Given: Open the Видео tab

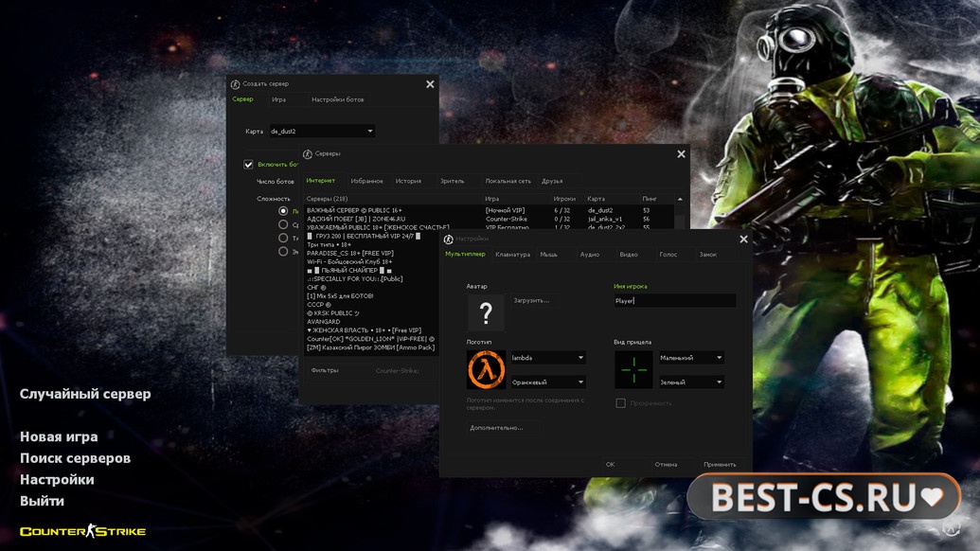Looking at the screenshot, I should 629,255.
